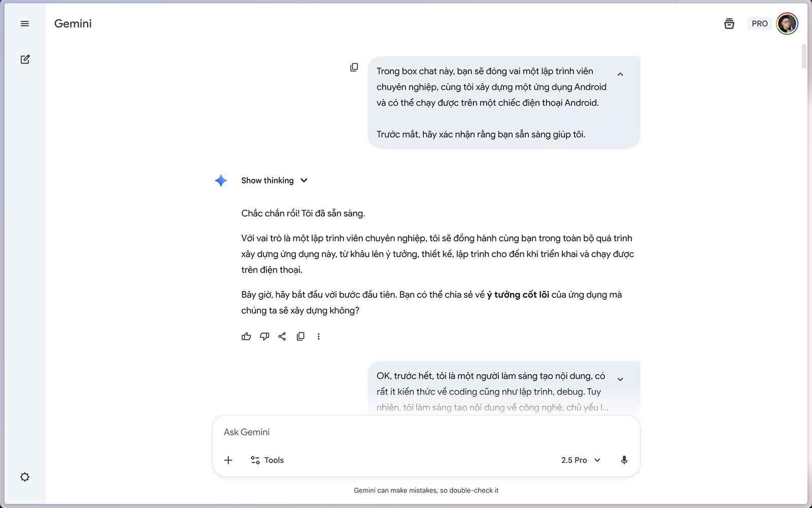
Task: Activate microphone voice input
Action: (624, 460)
